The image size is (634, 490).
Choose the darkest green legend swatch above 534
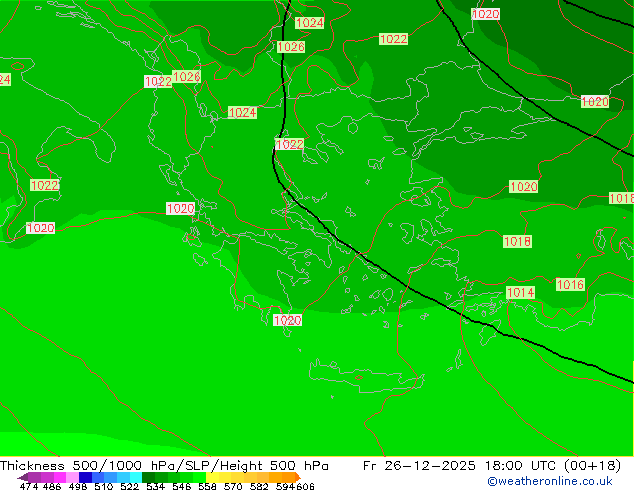click(x=149, y=477)
